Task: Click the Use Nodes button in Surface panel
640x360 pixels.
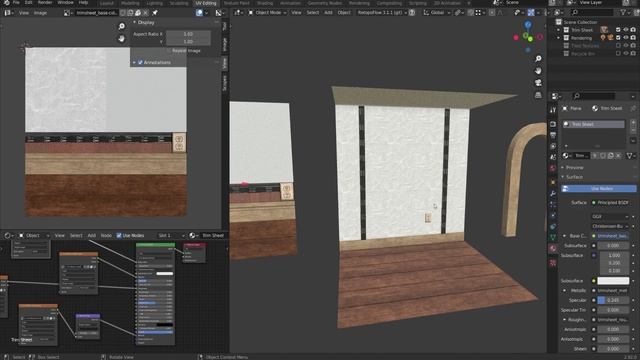Action: (x=599, y=189)
